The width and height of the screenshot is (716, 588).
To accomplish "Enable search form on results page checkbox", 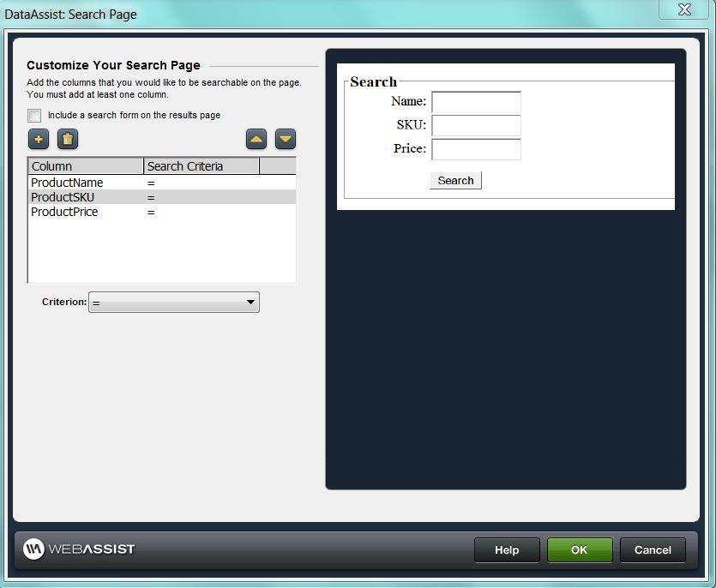I will tap(34, 116).
